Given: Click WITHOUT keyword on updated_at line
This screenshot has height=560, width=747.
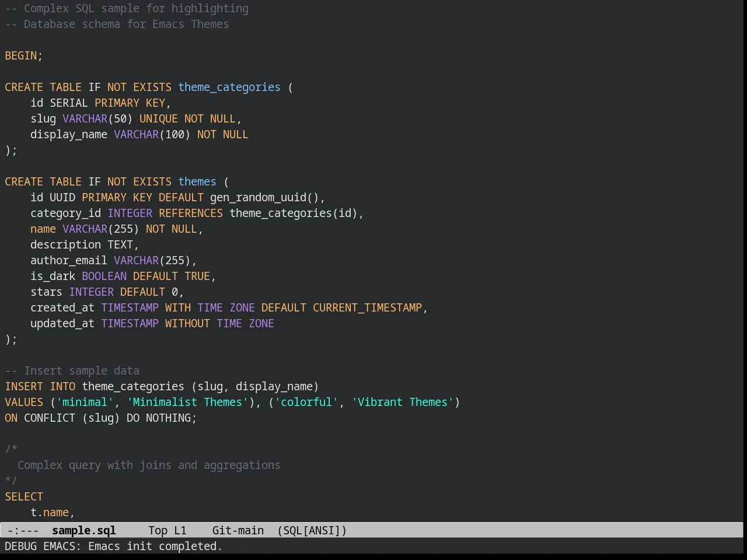Looking at the screenshot, I should click(x=187, y=323).
